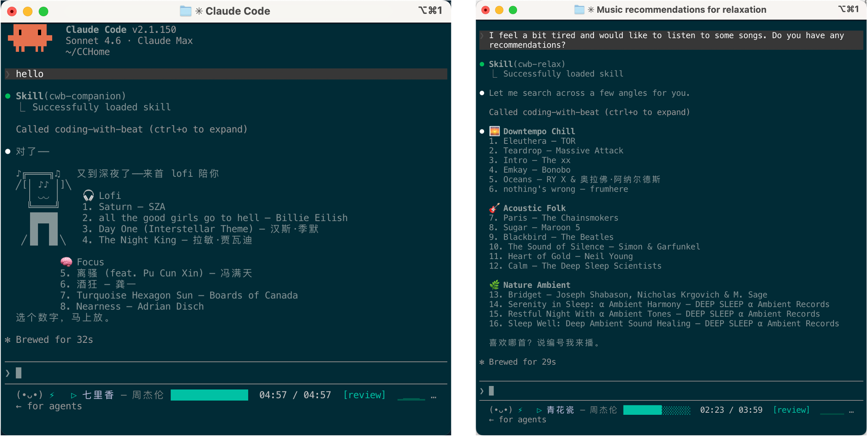868x437 pixels.
Task: Click the 'Claude Code' window title text
Action: point(238,11)
